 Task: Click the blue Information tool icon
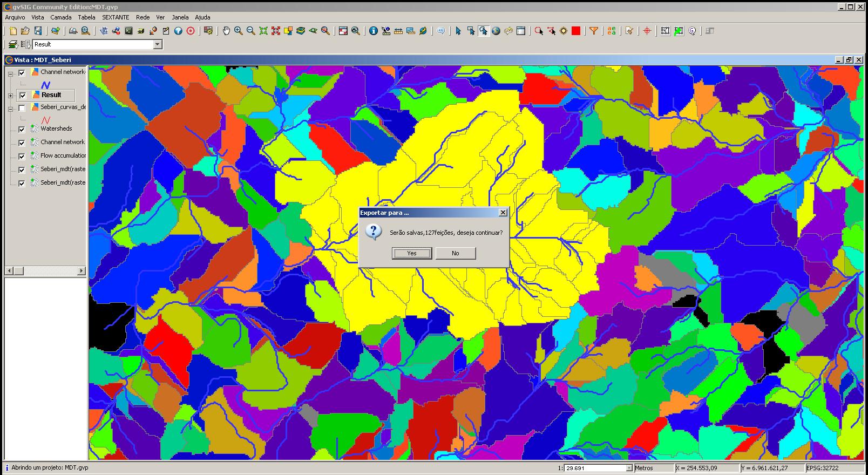tap(373, 31)
